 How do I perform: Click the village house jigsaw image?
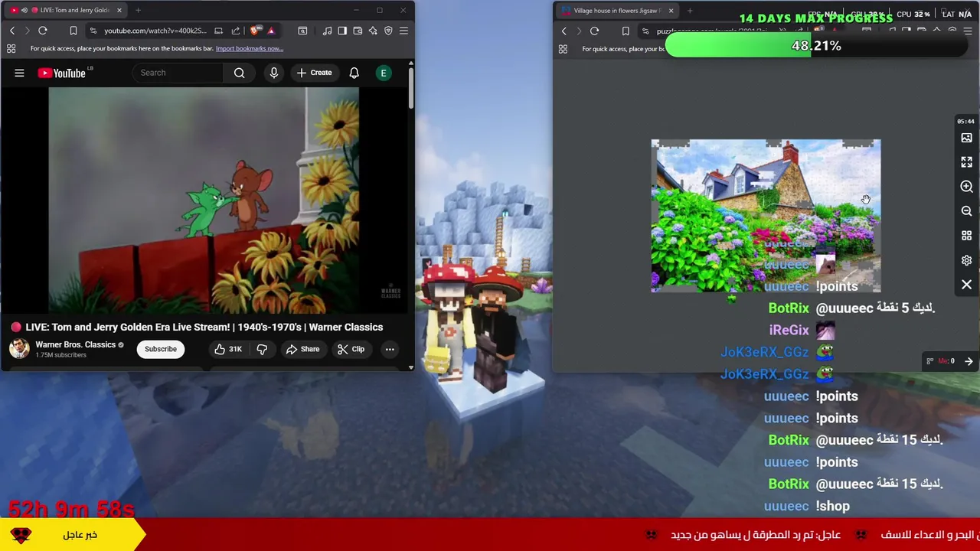coord(766,216)
